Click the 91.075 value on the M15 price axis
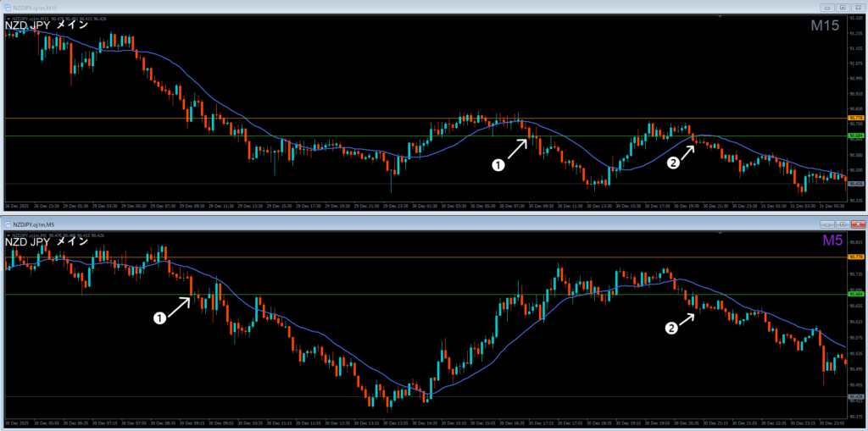This screenshot has width=868, height=431. 856,64
